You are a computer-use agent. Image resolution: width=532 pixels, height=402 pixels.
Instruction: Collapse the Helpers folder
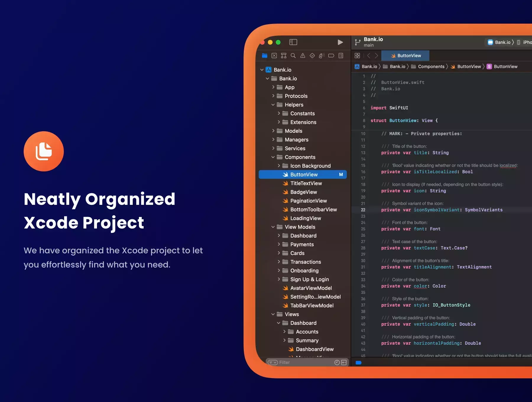tap(273, 105)
